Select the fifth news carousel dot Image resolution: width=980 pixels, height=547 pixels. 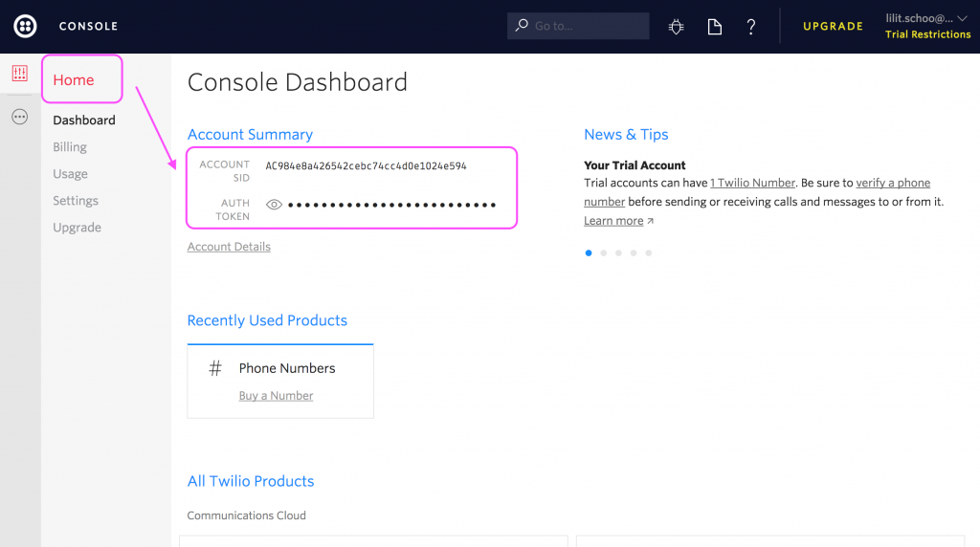click(x=649, y=252)
